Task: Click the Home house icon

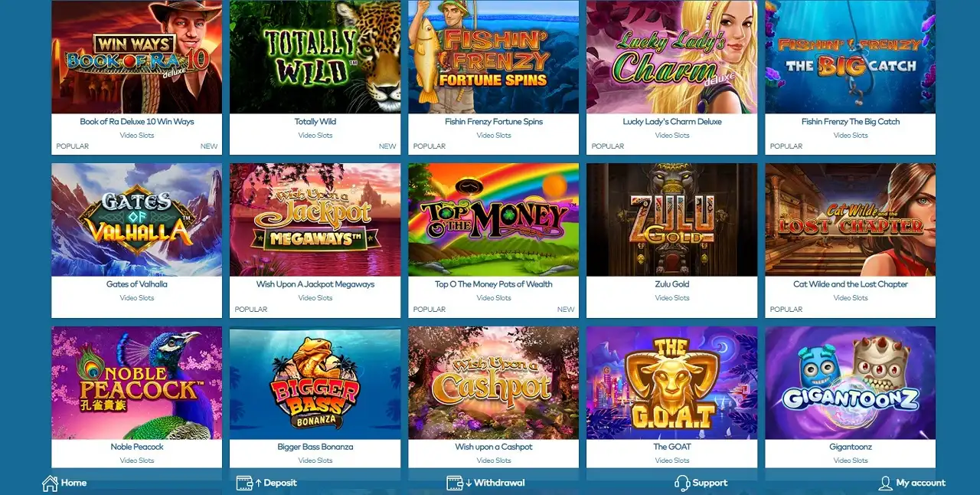Action: (50, 483)
